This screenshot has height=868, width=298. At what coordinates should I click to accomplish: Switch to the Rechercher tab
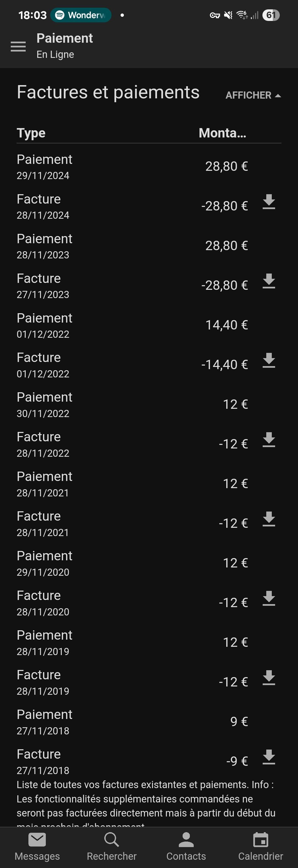point(112,847)
